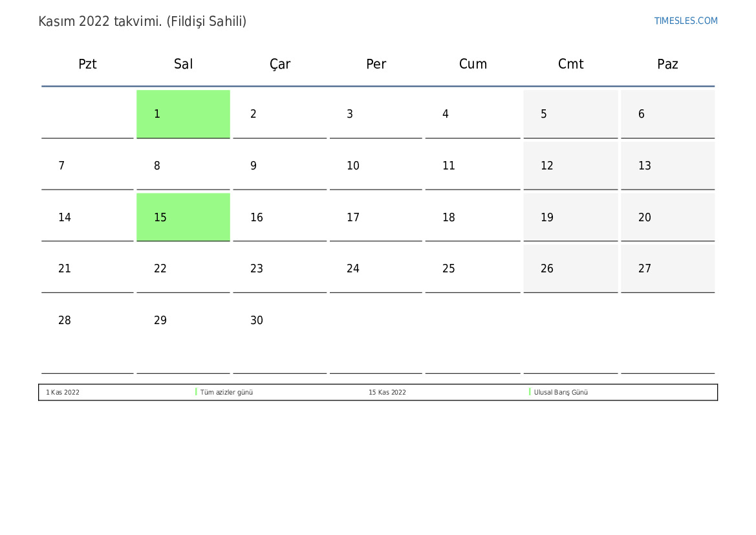
Task: Select the Pzt weekday header
Action: click(x=87, y=64)
